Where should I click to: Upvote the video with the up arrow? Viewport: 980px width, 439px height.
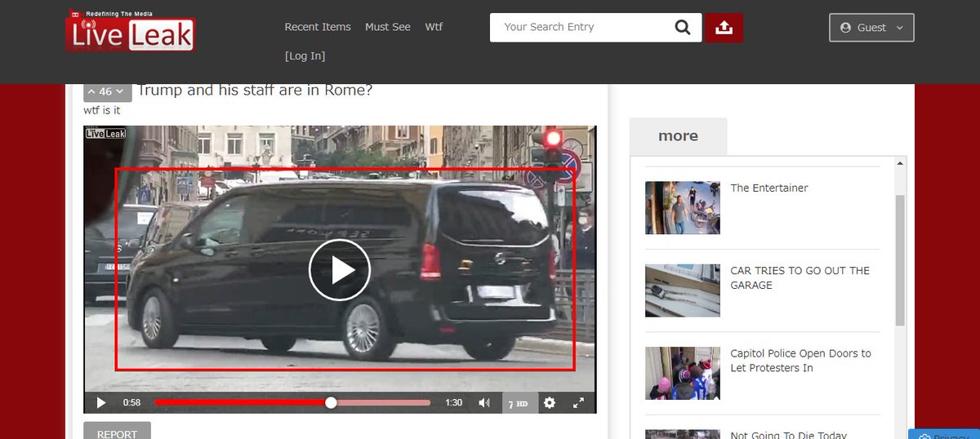[x=91, y=91]
